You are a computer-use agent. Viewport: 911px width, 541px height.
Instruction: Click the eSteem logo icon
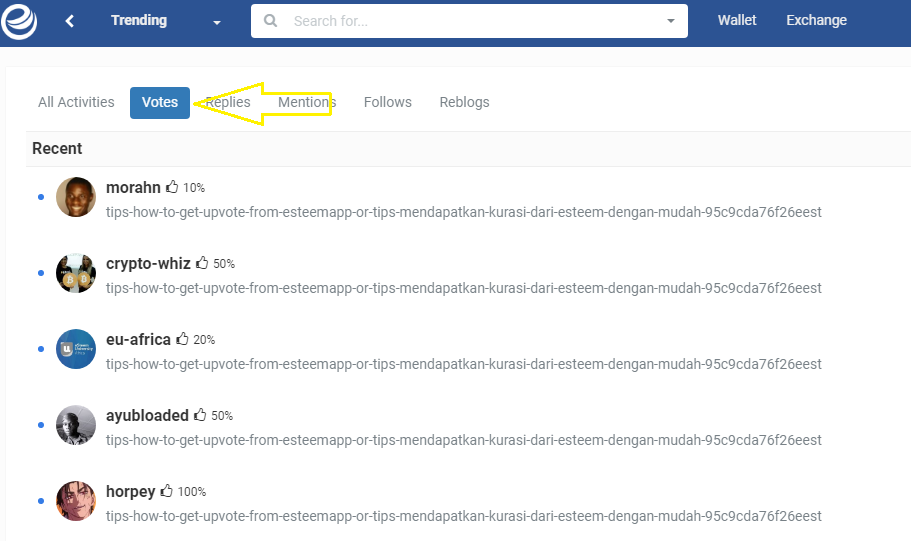click(19, 22)
